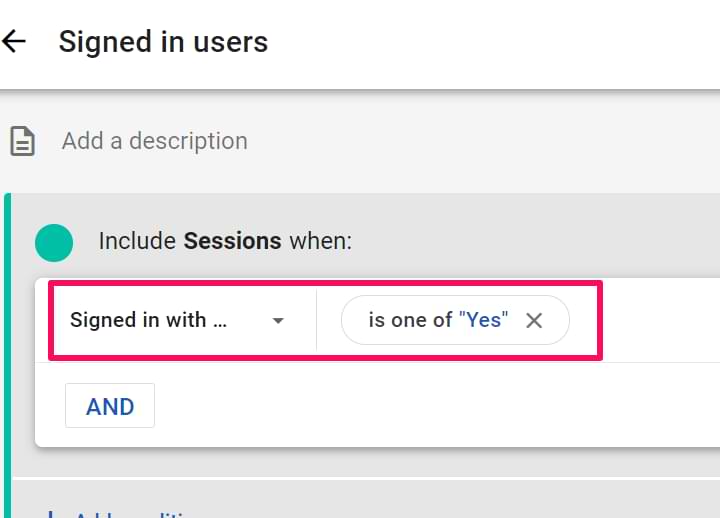This screenshot has height=518, width=720.
Task: Click the "Yes" value in the chip
Action: pyautogui.click(x=484, y=321)
